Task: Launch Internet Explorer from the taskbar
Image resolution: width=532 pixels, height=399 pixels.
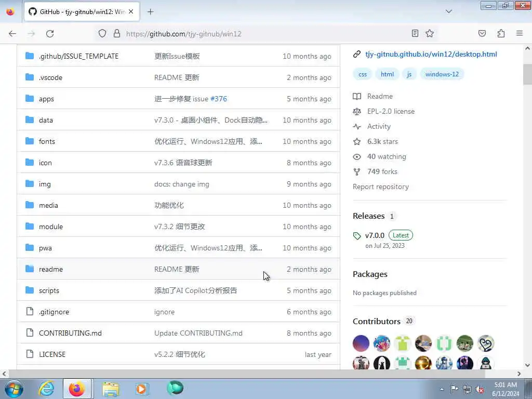Action: click(x=46, y=389)
